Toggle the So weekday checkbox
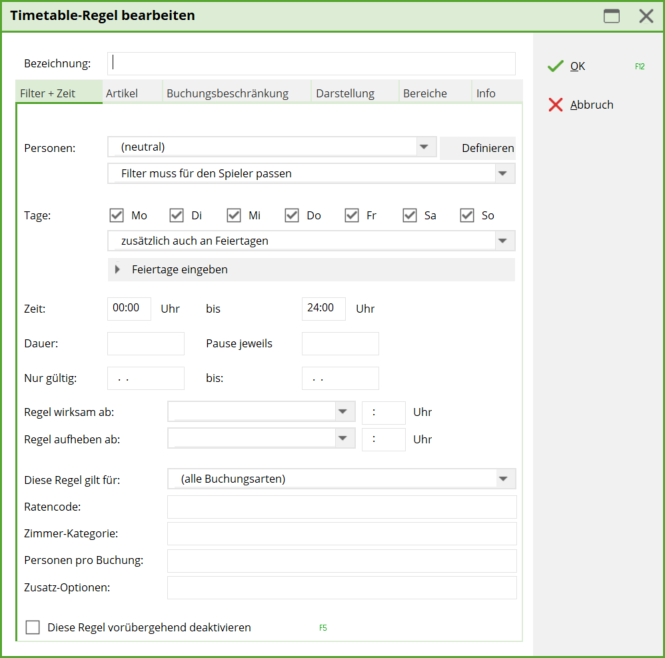Screen dimensions: 665x658 (x=467, y=215)
